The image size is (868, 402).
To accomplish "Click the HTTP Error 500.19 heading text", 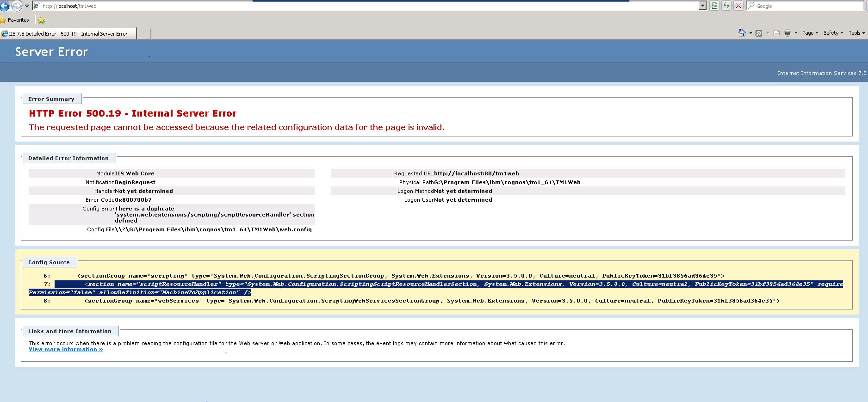I will click(x=133, y=113).
